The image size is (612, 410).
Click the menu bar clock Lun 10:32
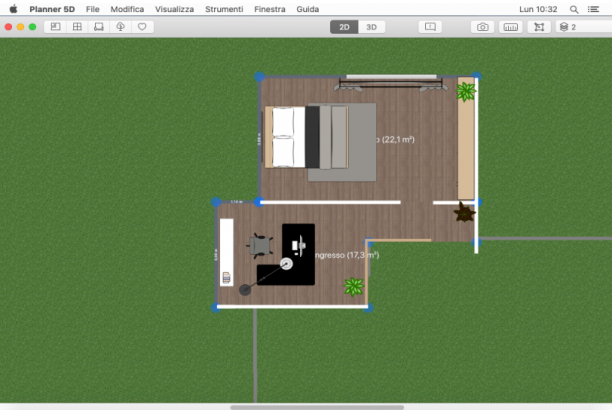pos(538,9)
